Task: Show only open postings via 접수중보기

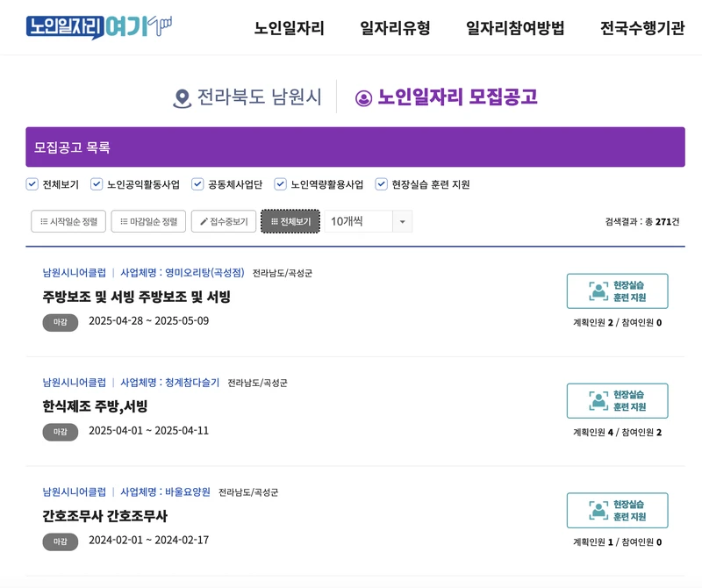Action: pyautogui.click(x=224, y=221)
